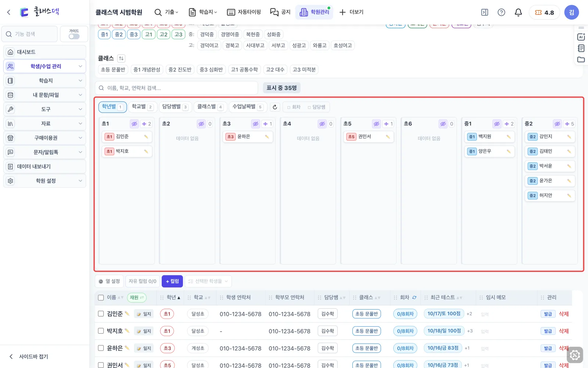The width and height of the screenshot is (588, 368).
Task: Expand the 학습지 sidebar section
Action: coord(45,81)
